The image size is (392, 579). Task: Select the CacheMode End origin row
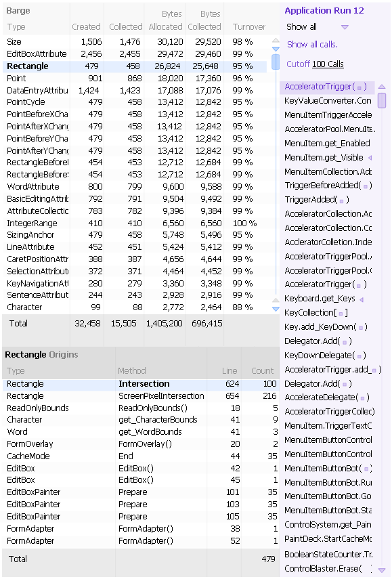[x=141, y=456]
